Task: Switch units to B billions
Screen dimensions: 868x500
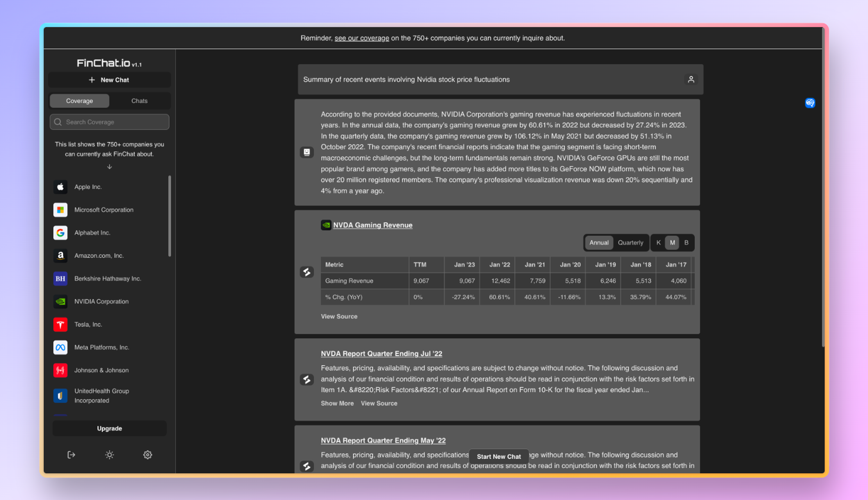Action: [x=686, y=243]
